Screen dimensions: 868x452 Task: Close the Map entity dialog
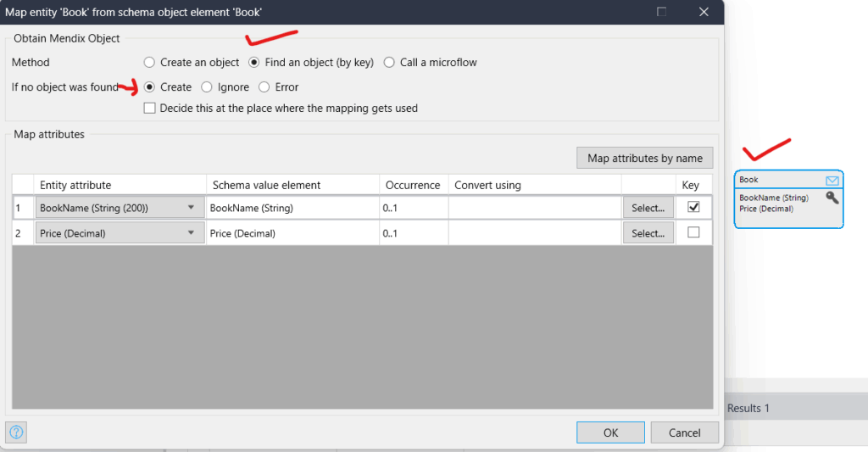704,12
